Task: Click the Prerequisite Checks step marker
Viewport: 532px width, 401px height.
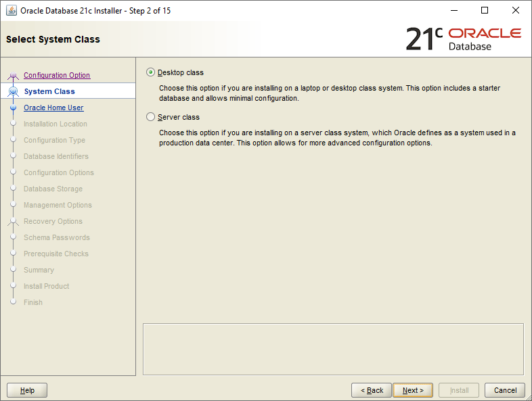Action: (14, 253)
